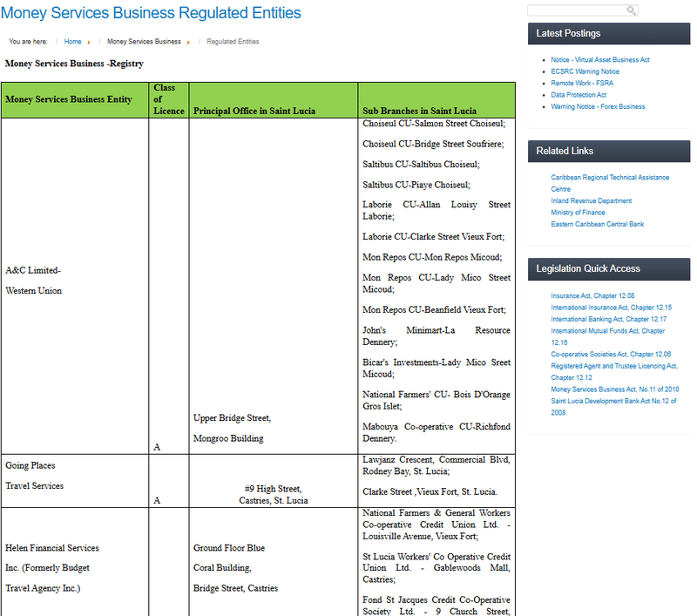Click Ground Floor Blue office text
Screen dimensions: 697x616
[229, 548]
